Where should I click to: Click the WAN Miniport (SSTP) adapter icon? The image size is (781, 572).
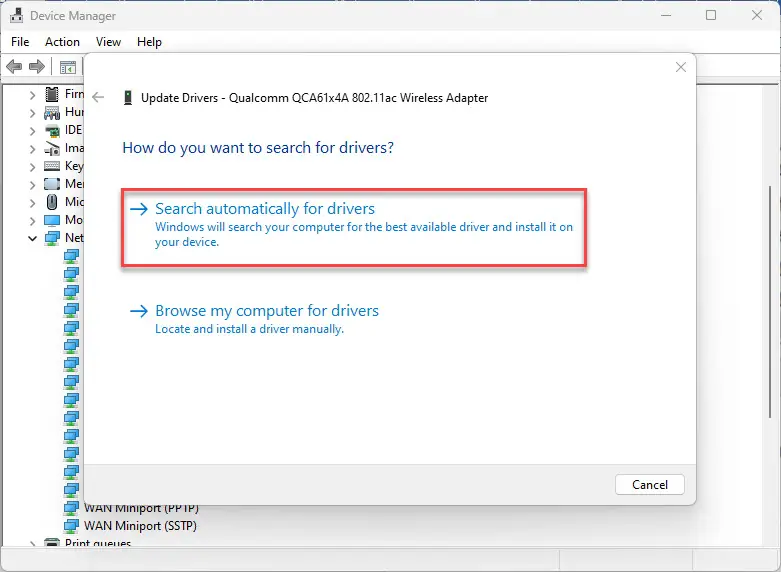click(x=71, y=526)
